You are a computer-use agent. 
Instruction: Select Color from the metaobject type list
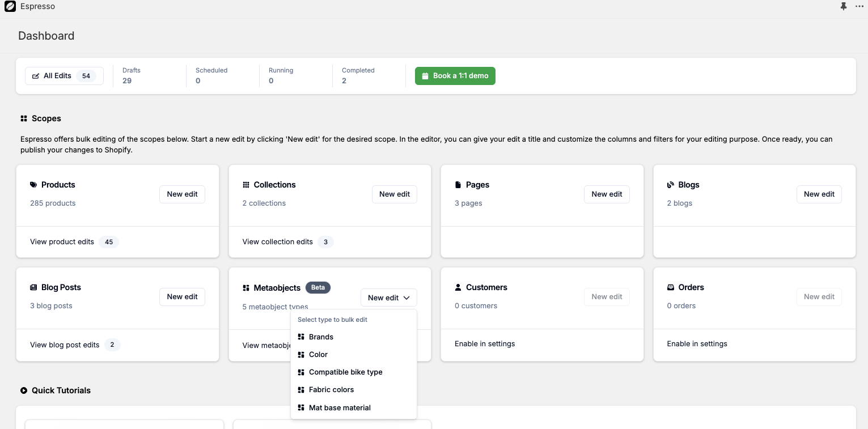[x=318, y=354]
